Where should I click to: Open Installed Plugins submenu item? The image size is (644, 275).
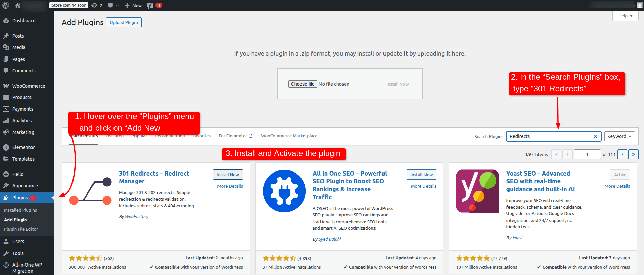click(20, 210)
